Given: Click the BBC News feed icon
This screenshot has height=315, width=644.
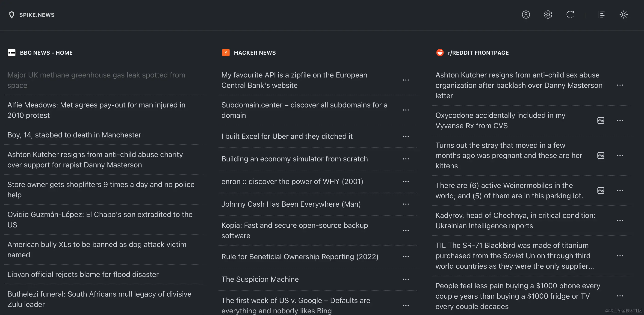Looking at the screenshot, I should point(12,53).
